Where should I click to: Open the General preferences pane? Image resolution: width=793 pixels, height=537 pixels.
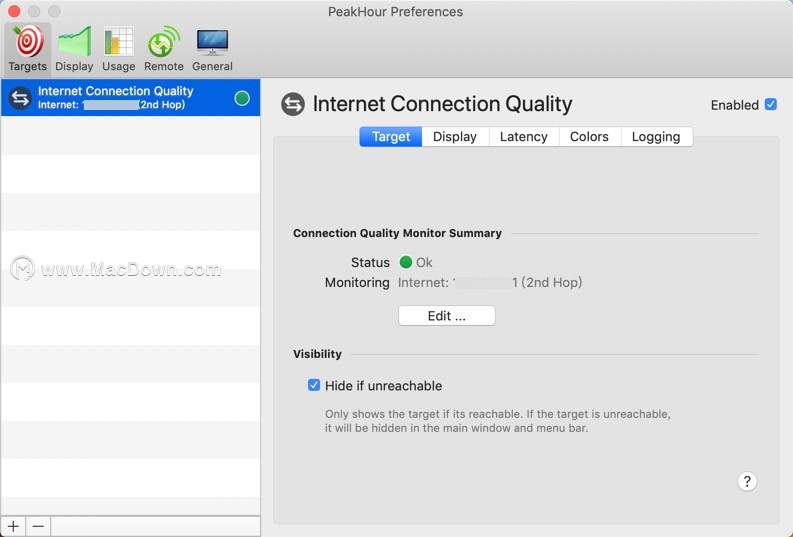click(x=212, y=49)
